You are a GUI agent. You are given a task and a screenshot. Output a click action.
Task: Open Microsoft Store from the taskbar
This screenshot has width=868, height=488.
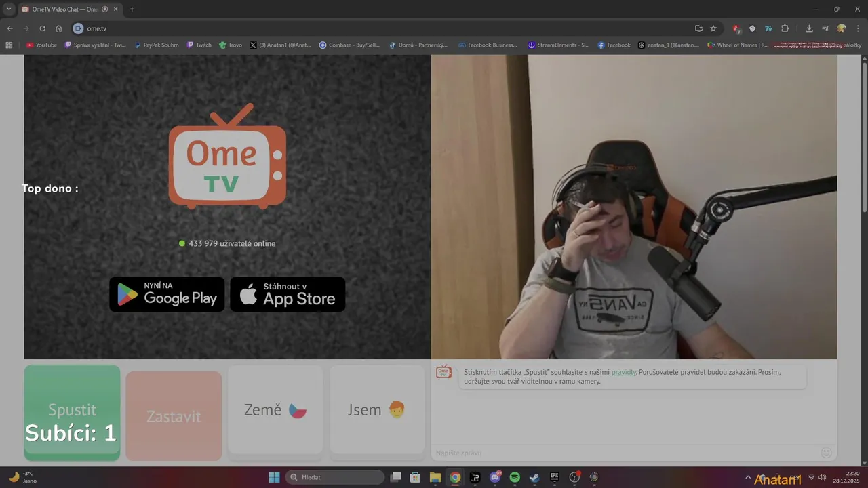[415, 477]
